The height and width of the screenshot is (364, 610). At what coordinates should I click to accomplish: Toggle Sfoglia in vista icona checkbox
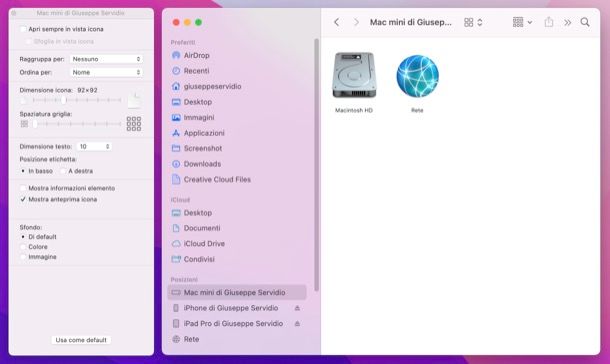(28, 41)
